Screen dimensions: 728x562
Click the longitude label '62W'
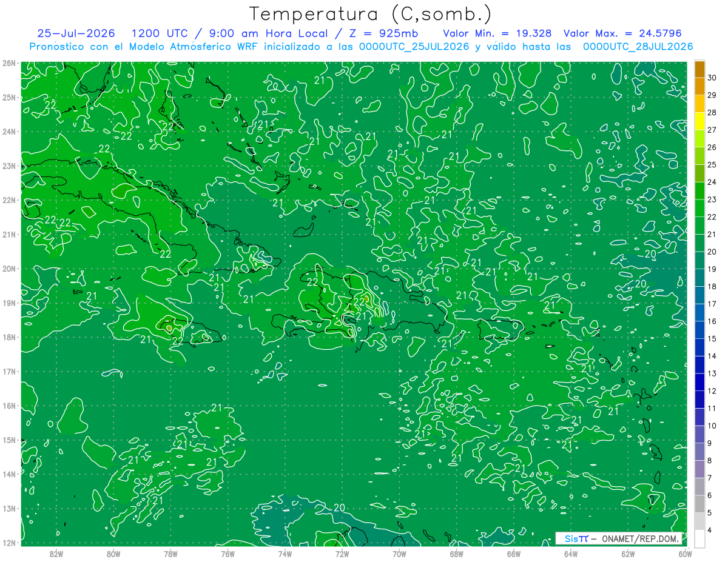tap(628, 553)
